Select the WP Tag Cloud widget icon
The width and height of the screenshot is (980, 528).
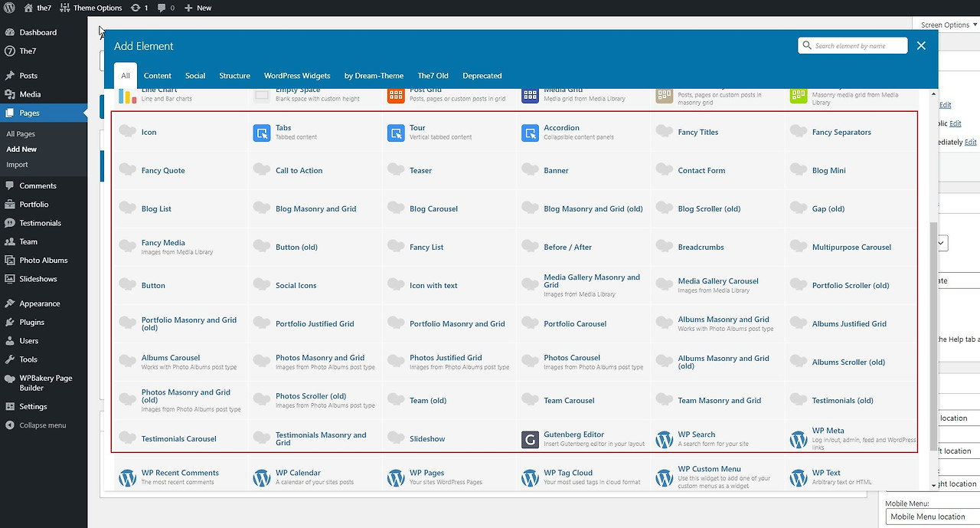point(530,477)
